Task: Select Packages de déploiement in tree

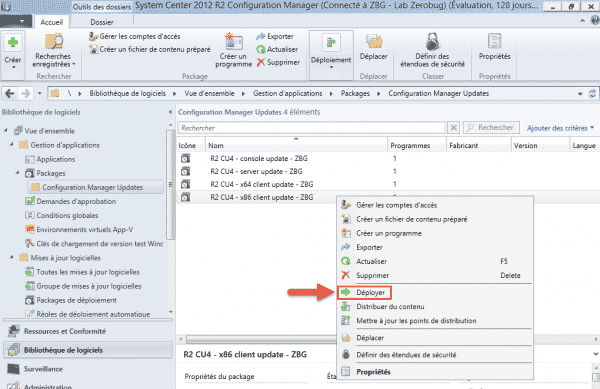Action: tap(77, 300)
